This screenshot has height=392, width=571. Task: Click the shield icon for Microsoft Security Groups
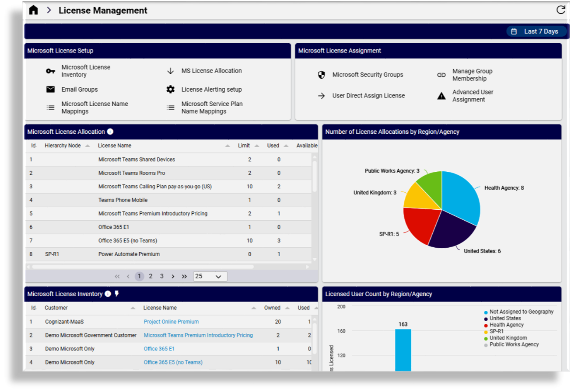coord(322,75)
